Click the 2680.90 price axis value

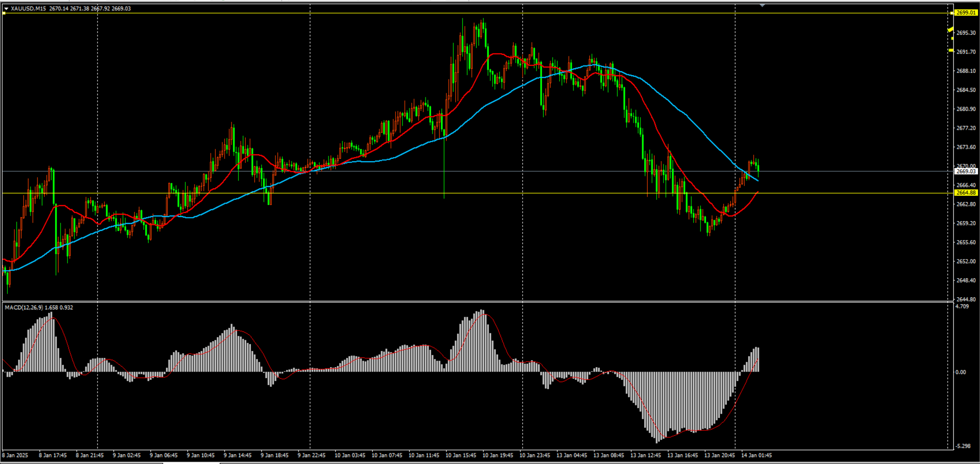tap(966, 109)
